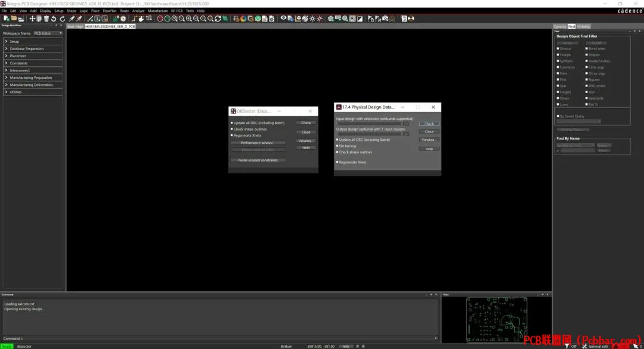
Task: Click the board overview thumbnail in View panel
Action: tap(497, 320)
